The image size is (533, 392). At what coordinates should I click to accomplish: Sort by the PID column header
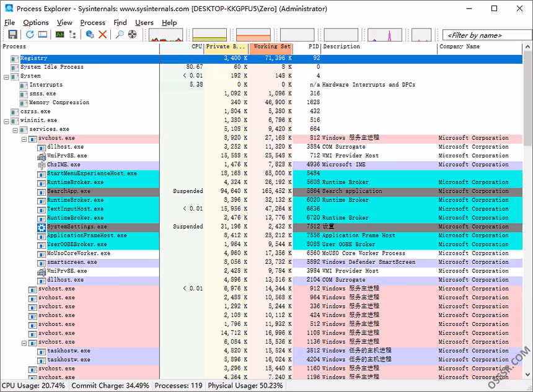pyautogui.click(x=307, y=48)
